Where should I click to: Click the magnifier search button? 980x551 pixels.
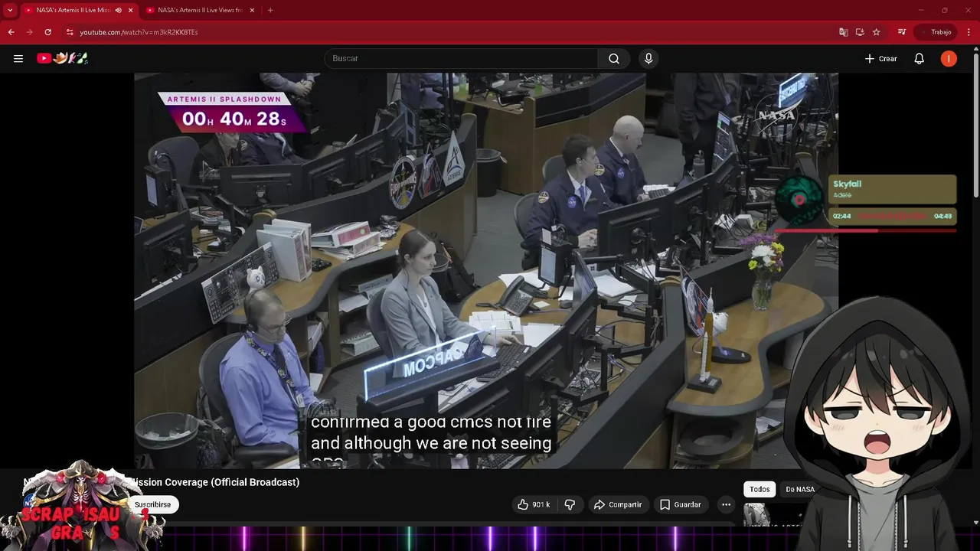click(x=614, y=58)
